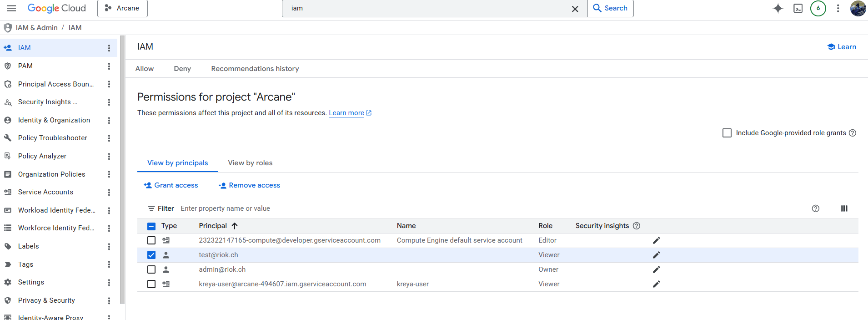Select the kreya-user service account checkbox
Image resolution: width=868 pixels, height=320 pixels.
pyautogui.click(x=151, y=284)
